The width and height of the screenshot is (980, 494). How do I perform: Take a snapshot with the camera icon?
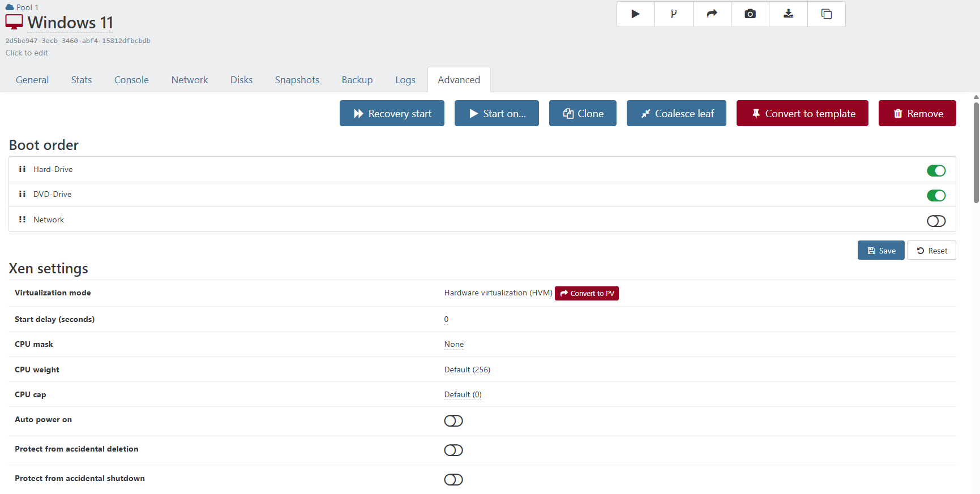click(x=750, y=14)
